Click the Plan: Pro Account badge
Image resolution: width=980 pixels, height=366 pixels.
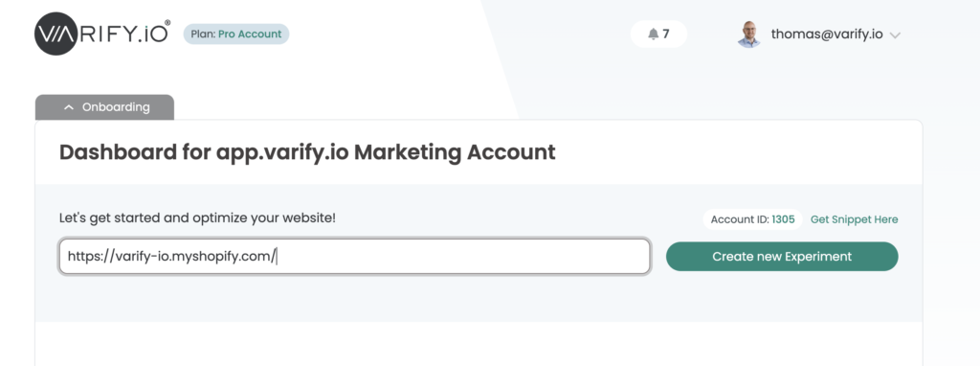(x=236, y=34)
